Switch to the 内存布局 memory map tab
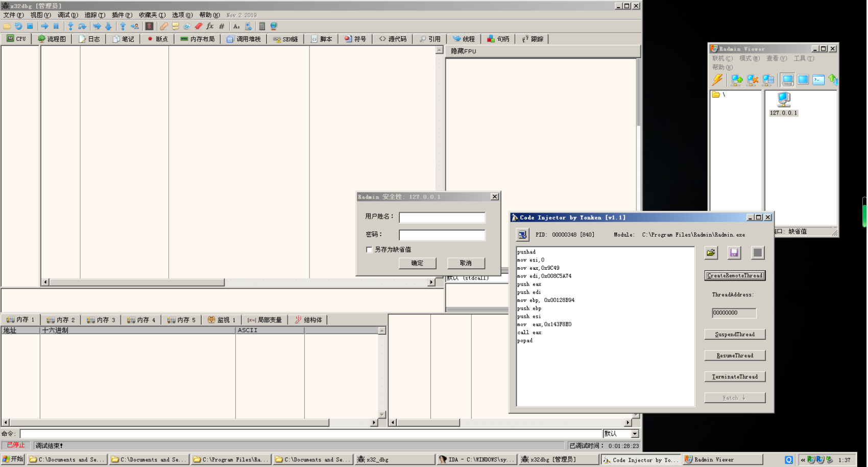Screen dimensions: 868x467 [x=198, y=39]
